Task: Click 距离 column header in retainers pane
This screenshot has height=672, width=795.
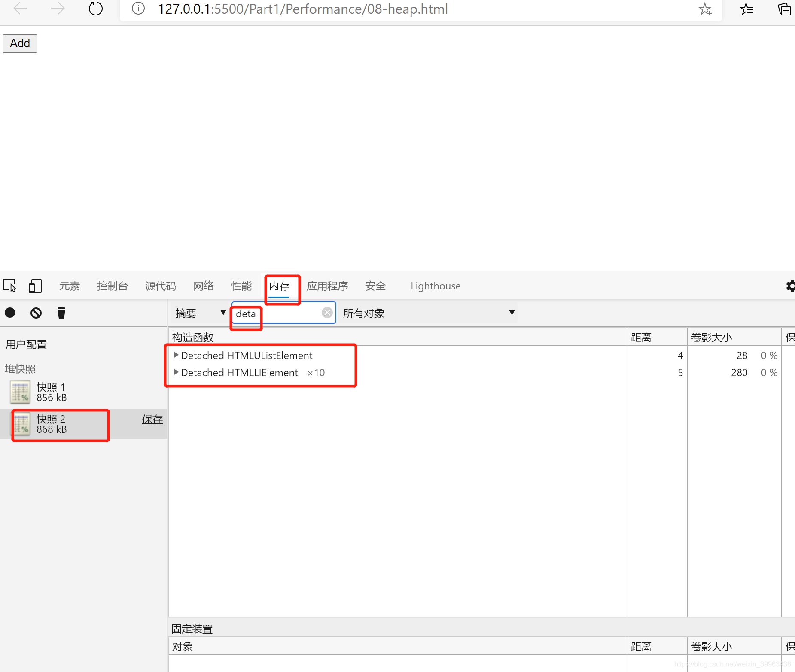Action: point(657,647)
